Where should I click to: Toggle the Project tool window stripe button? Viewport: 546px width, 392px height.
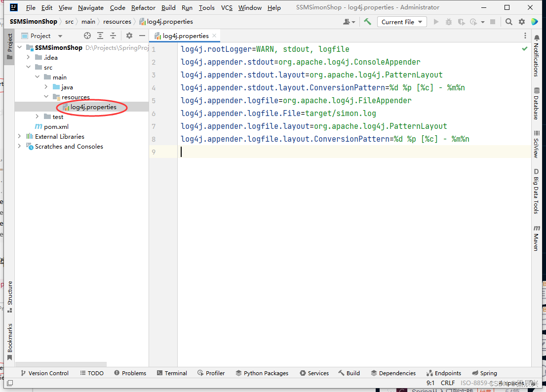[10, 46]
